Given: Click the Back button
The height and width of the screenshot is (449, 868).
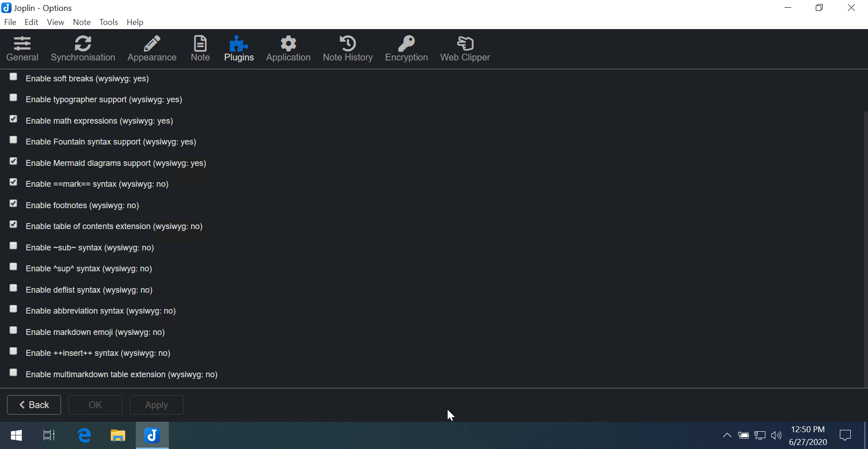Looking at the screenshot, I should [34, 404].
